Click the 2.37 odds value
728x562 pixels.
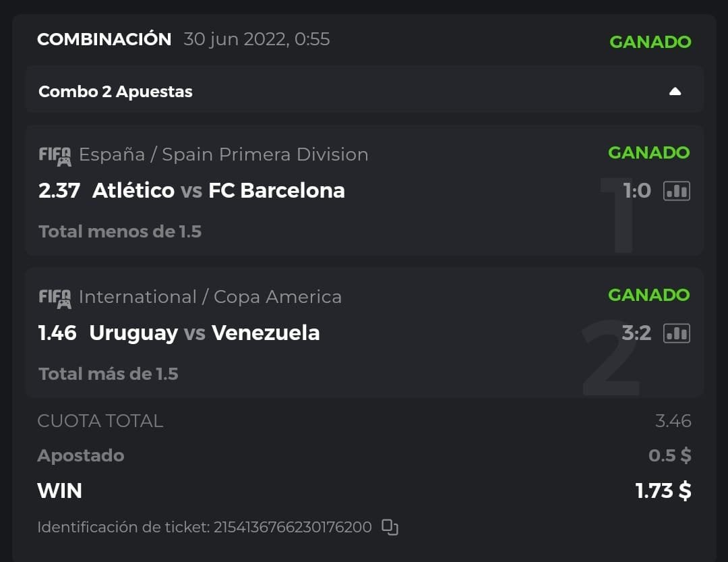click(x=59, y=191)
